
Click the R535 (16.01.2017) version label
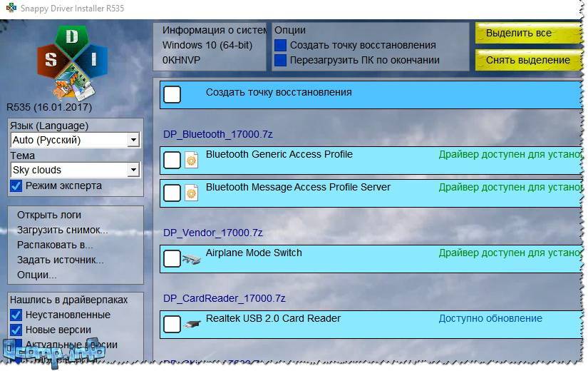[x=49, y=107]
